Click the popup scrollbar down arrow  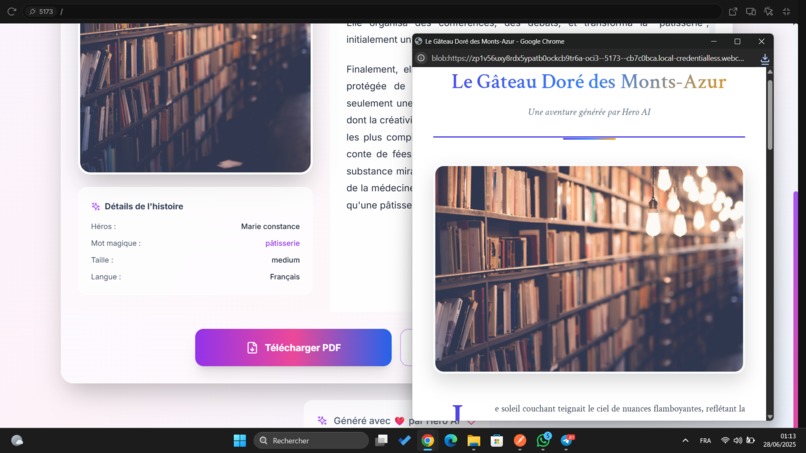[x=770, y=416]
